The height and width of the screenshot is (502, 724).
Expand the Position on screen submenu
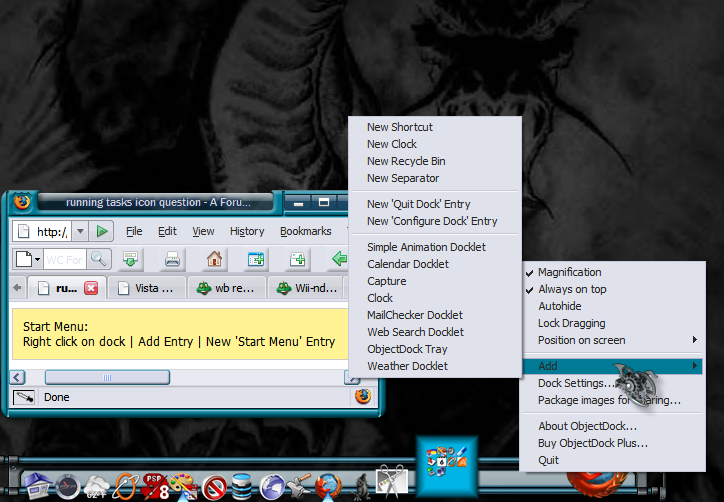click(x=614, y=340)
